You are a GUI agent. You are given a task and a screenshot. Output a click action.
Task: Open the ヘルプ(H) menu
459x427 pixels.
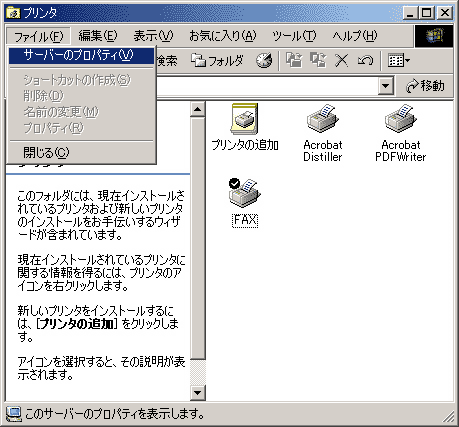355,36
